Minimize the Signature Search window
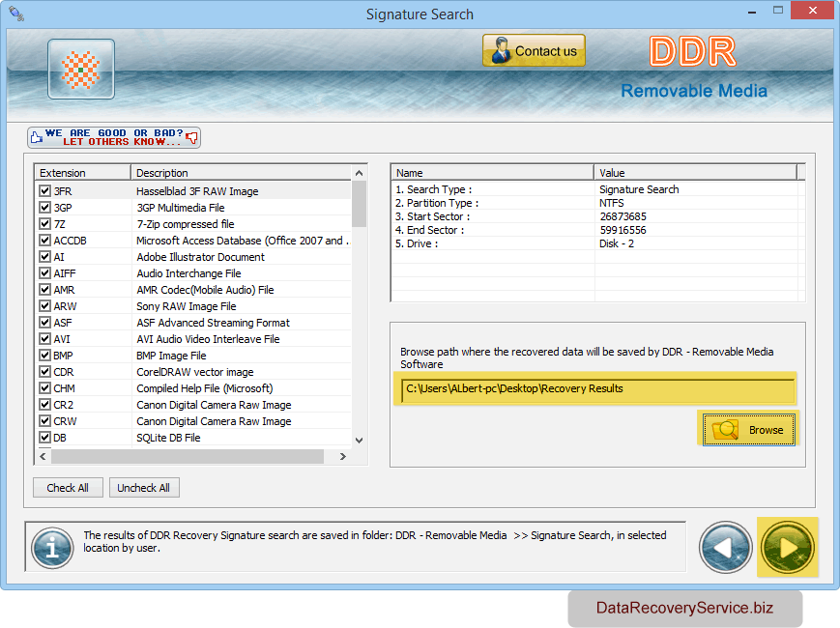Viewport: 840px width, 628px height. point(752,12)
